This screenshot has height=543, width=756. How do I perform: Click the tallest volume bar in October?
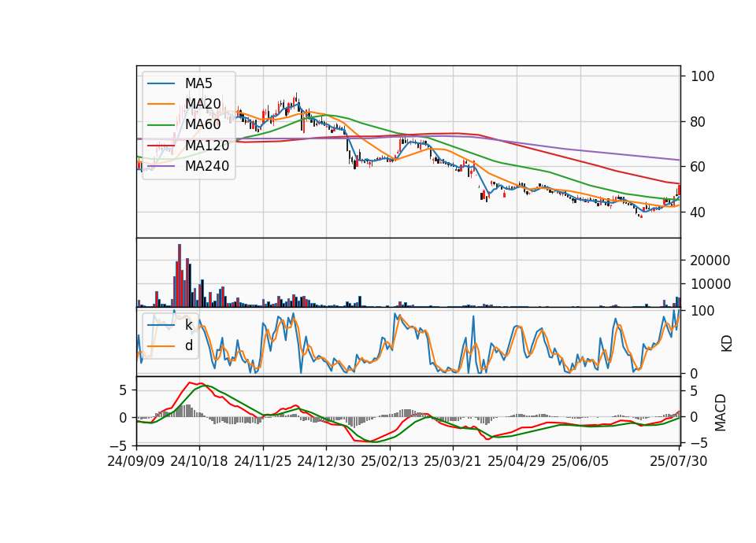(180, 275)
